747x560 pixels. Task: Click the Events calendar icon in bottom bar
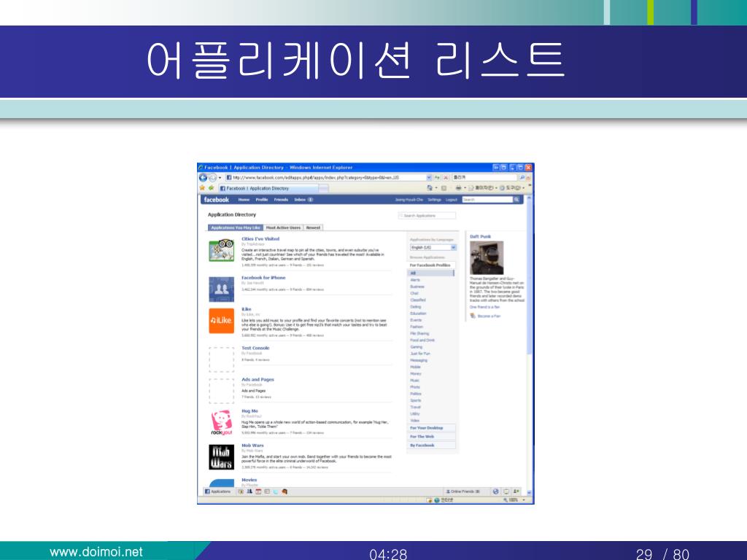(258, 491)
